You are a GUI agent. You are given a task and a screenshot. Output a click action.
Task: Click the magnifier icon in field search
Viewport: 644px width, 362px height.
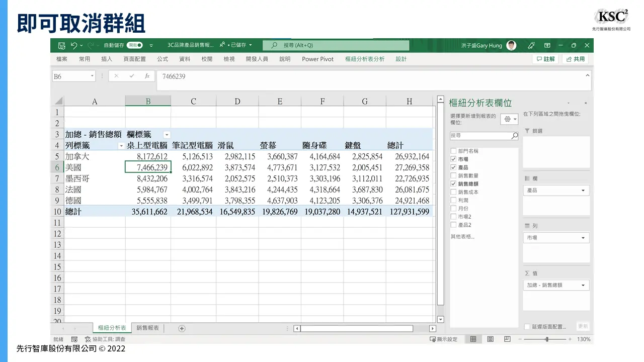point(515,136)
